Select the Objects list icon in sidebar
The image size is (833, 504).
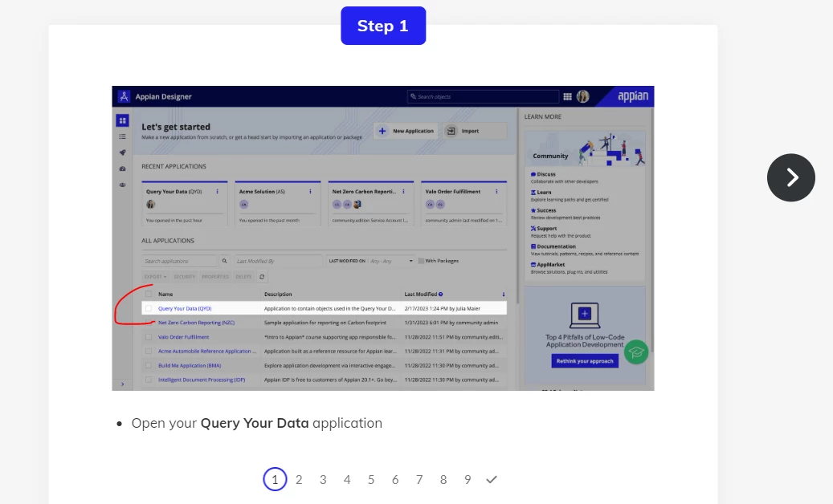coord(122,137)
